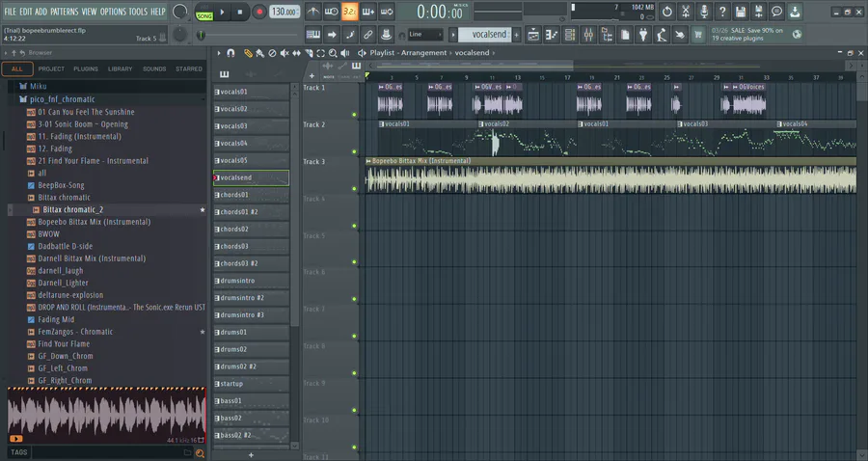Open the audio editor scissors icon
Image resolution: width=868 pixels, height=461 pixels.
click(686, 11)
